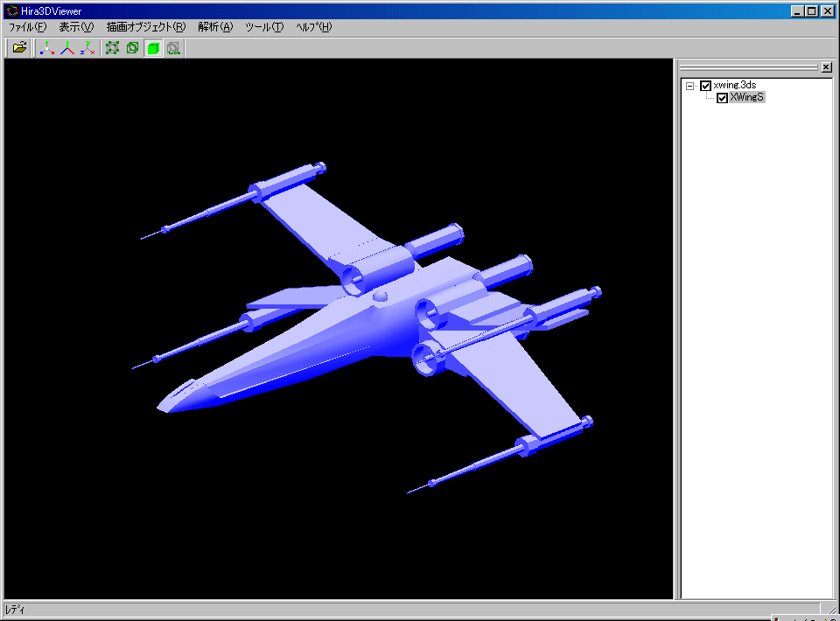The width and height of the screenshot is (840, 621).
Task: Click the X-Wing model in the viewport
Action: pos(367,326)
